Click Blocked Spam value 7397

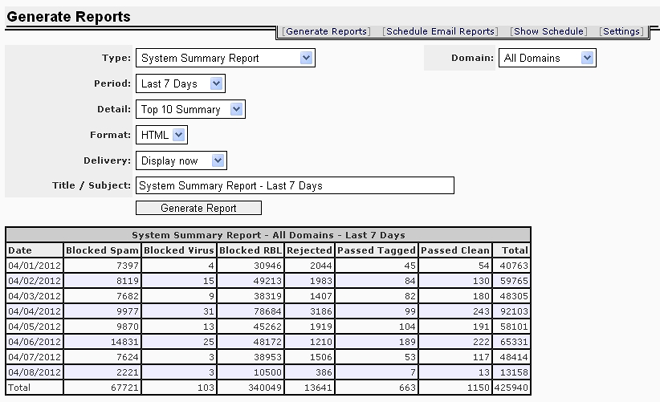click(x=102, y=266)
